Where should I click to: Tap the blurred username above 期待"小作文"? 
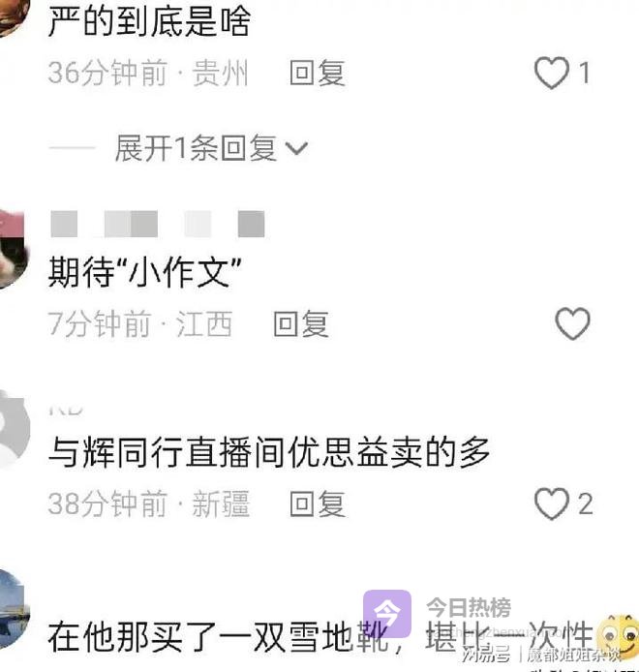pyautogui.click(x=157, y=224)
